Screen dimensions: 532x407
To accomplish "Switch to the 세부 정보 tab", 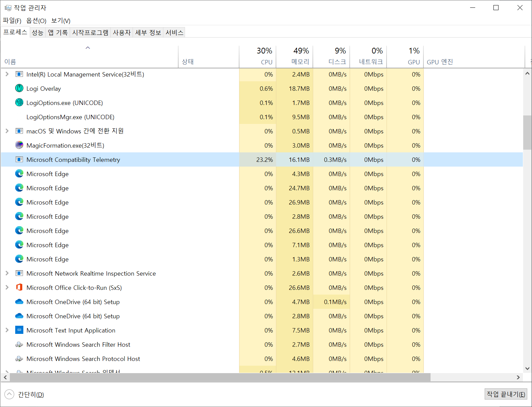I will coord(148,33).
